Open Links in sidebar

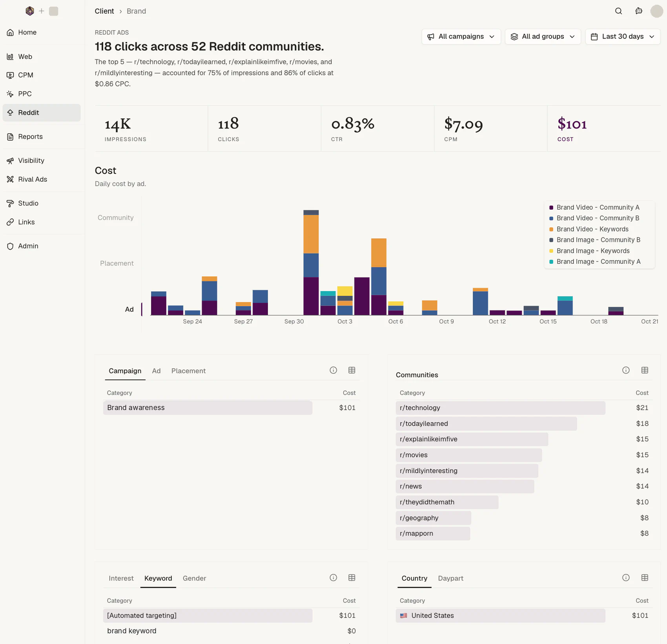42,222
